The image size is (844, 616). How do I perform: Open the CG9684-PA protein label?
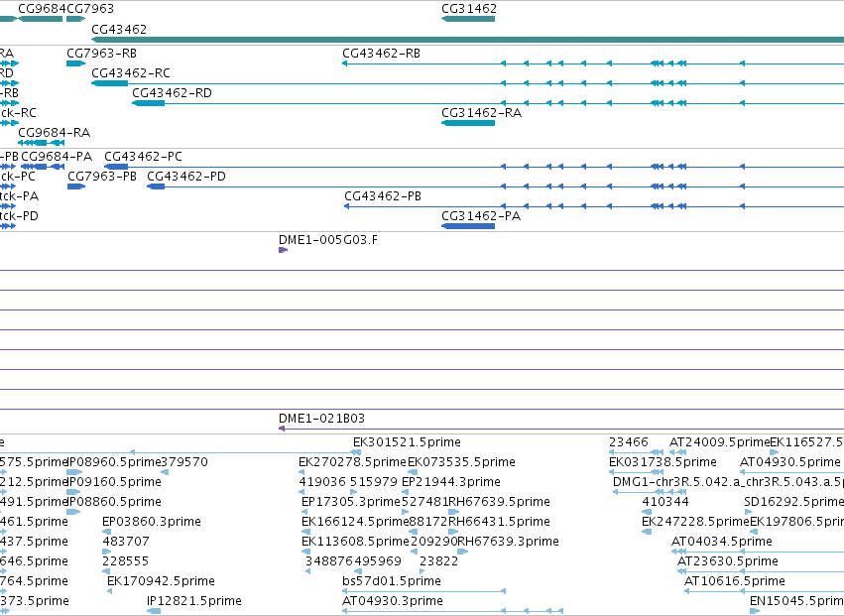click(57, 157)
